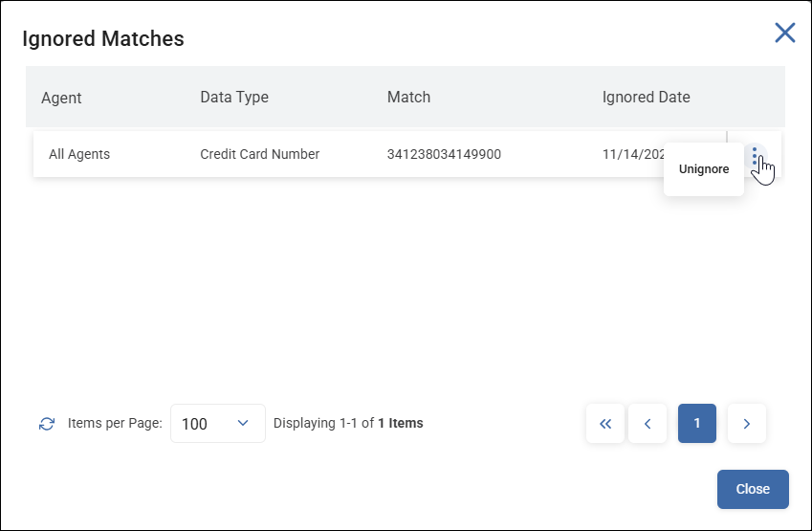Select Unignore from the popup menu

tap(704, 169)
